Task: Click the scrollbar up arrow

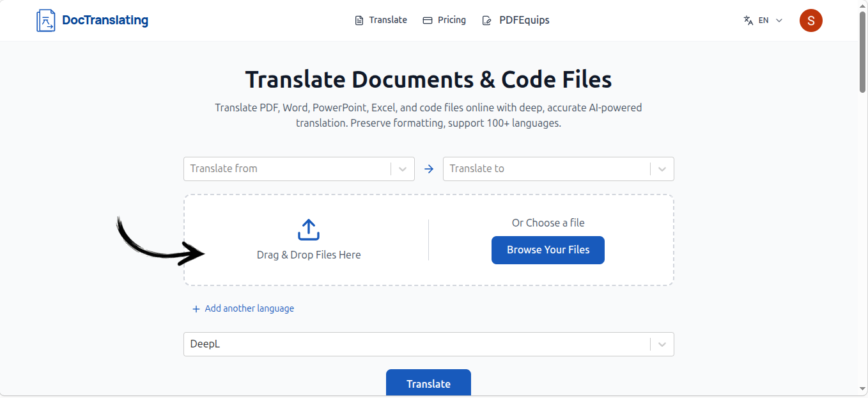Action: pyautogui.click(x=863, y=5)
